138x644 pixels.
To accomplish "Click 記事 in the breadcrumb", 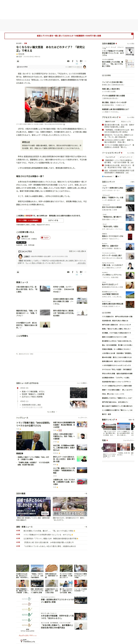I will 26,43.
